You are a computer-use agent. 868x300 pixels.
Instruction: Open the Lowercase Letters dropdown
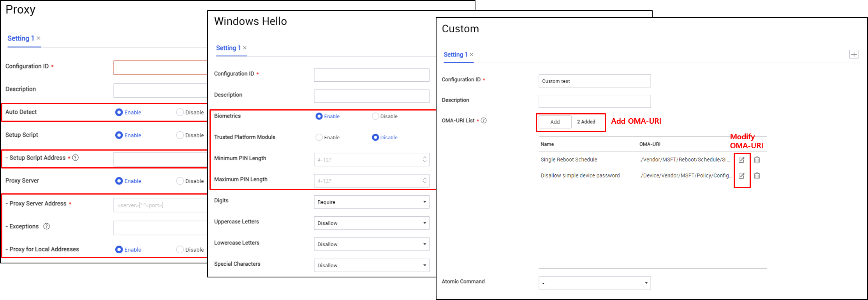point(371,244)
